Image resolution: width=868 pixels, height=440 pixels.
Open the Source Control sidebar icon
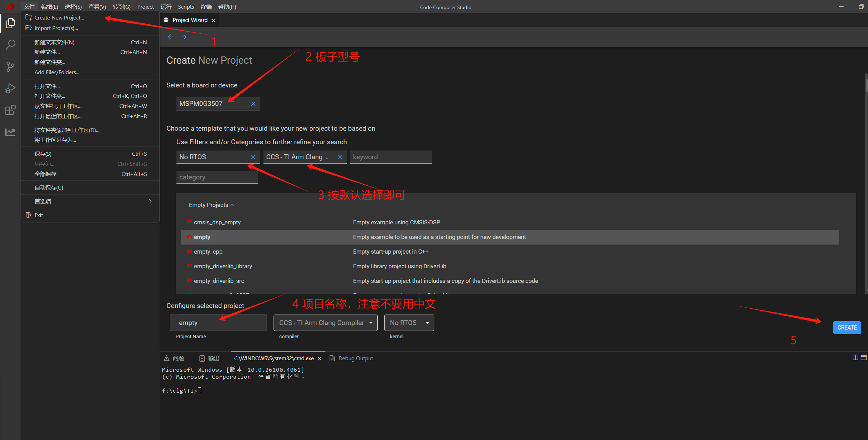pyautogui.click(x=10, y=67)
